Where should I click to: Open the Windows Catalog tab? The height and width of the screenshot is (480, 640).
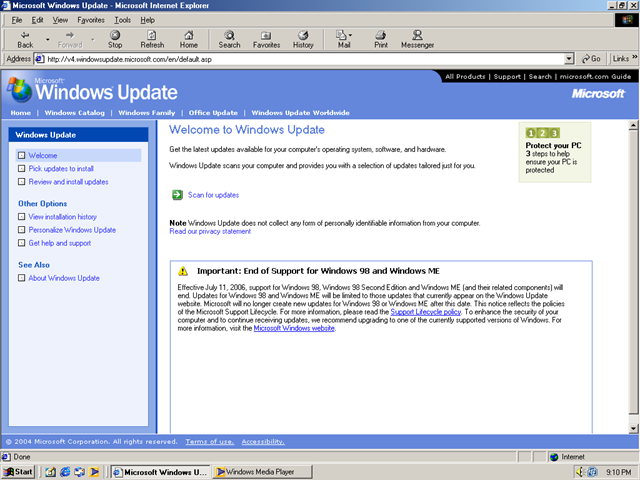tap(75, 113)
